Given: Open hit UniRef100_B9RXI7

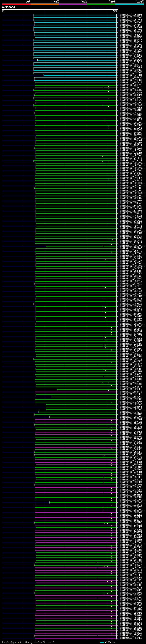Looking at the screenshot, I should 131,40.
